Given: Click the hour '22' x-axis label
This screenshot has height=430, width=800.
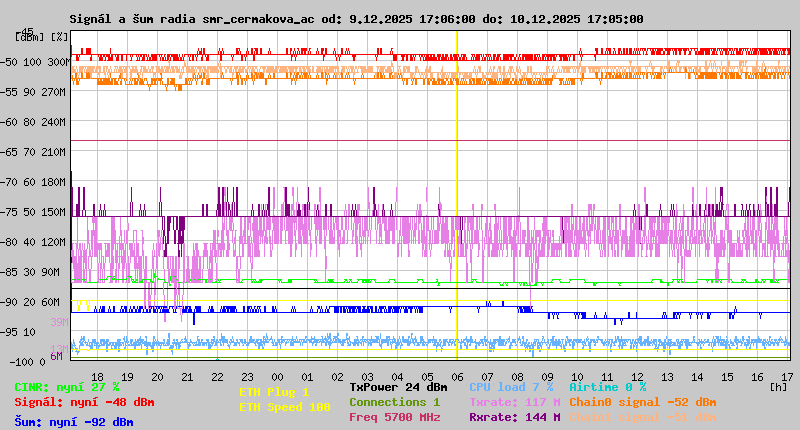Looking at the screenshot, I should 217,377.
